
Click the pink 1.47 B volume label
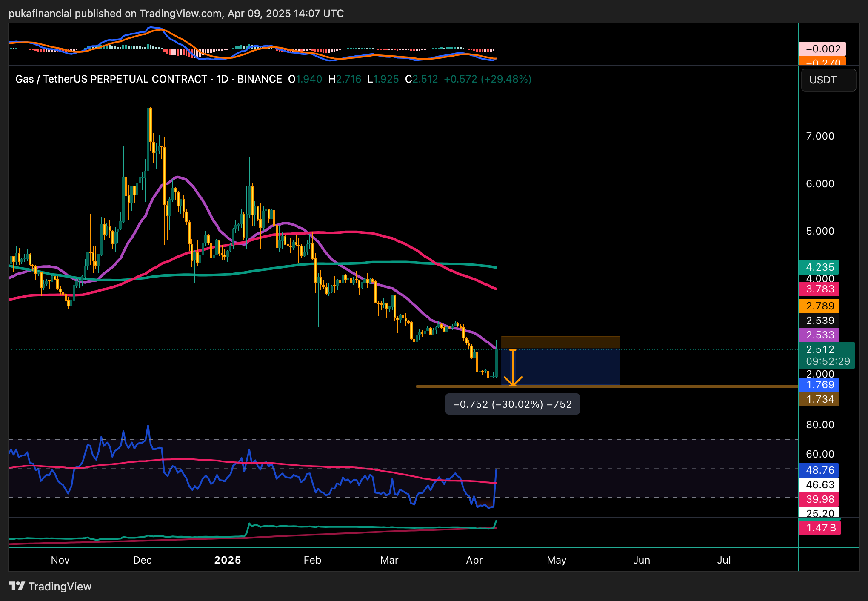coord(820,528)
